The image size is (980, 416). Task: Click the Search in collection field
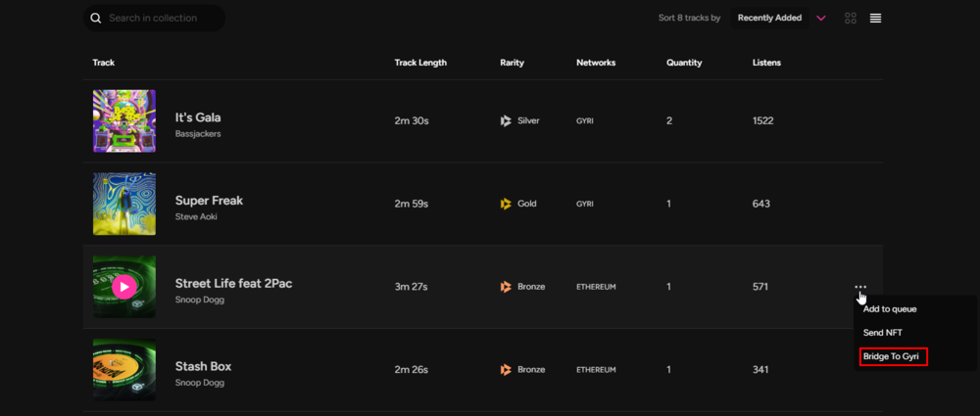(155, 19)
